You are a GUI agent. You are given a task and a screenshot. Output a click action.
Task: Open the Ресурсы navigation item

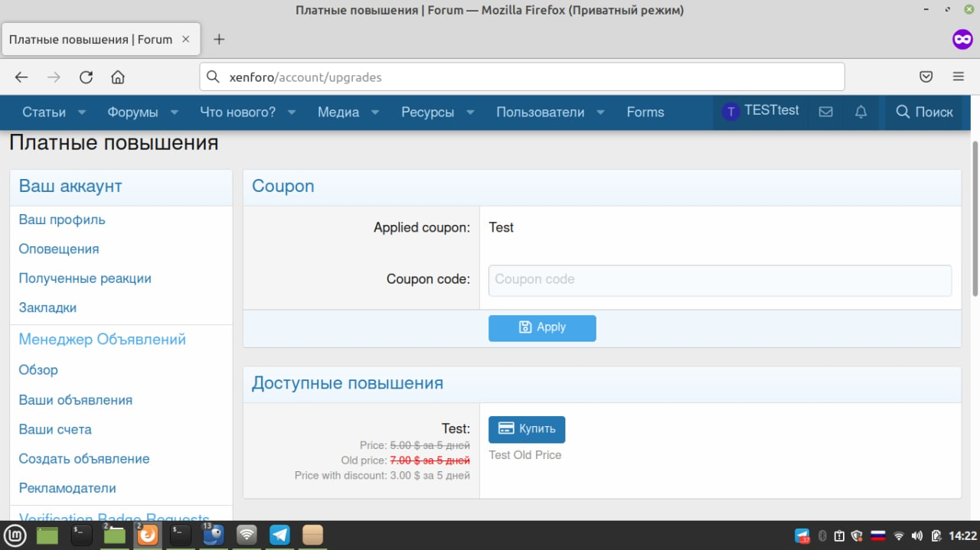coord(427,112)
